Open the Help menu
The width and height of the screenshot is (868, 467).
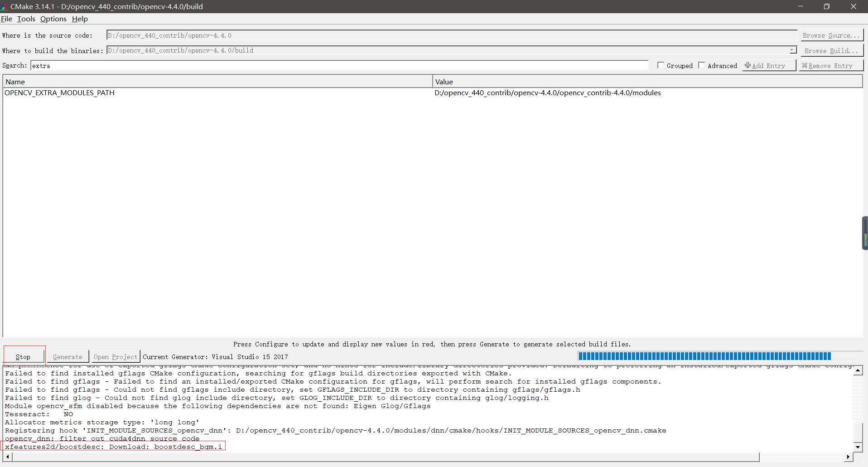(x=80, y=19)
